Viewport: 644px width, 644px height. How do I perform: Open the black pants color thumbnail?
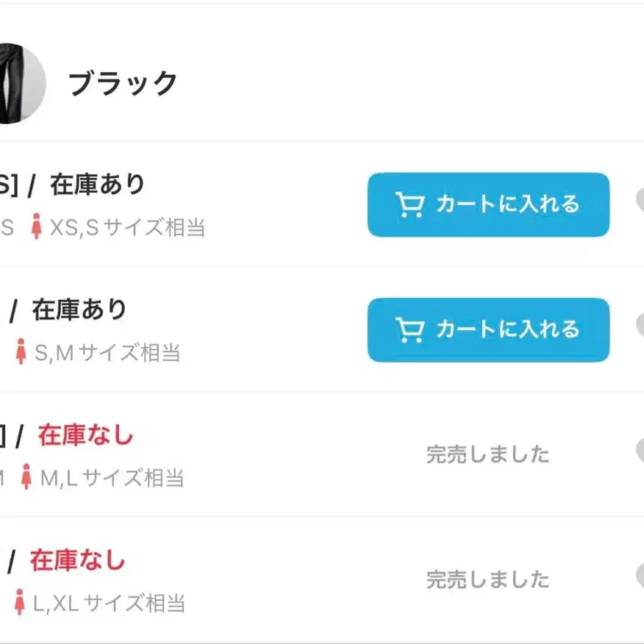click(21, 83)
